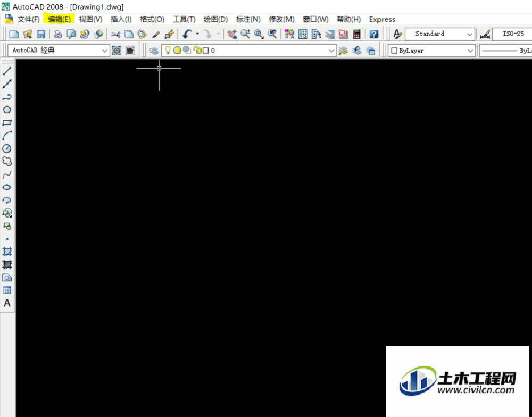Open the 插入(I) menu
532x417 pixels.
(121, 19)
